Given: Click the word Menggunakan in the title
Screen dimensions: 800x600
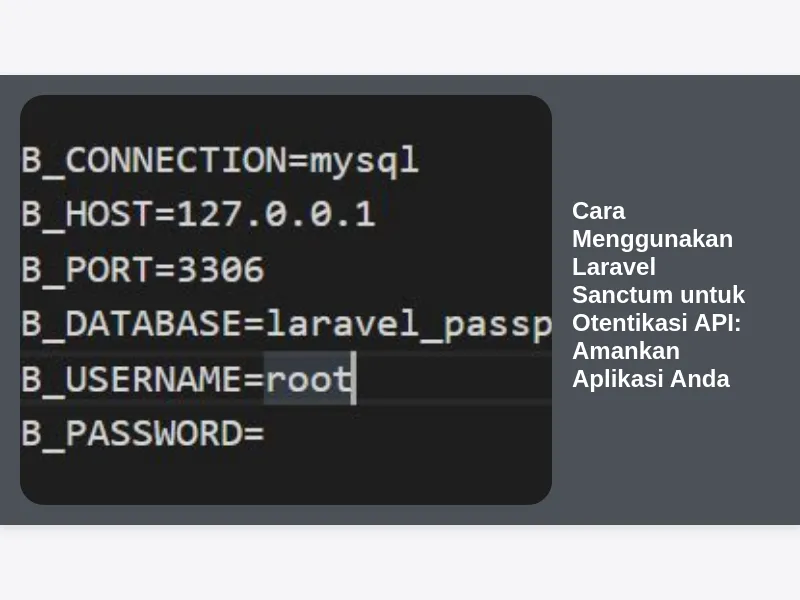Looking at the screenshot, I should click(653, 239).
